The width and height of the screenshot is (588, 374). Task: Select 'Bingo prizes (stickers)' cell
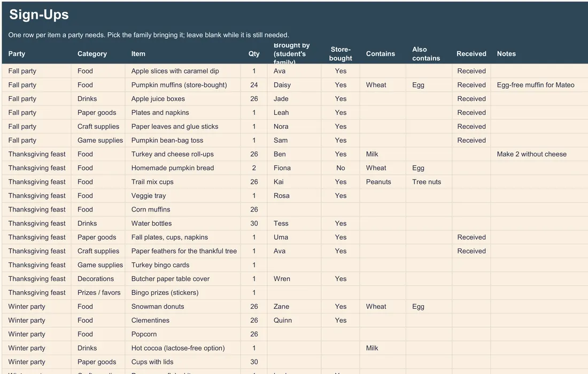coord(183,293)
